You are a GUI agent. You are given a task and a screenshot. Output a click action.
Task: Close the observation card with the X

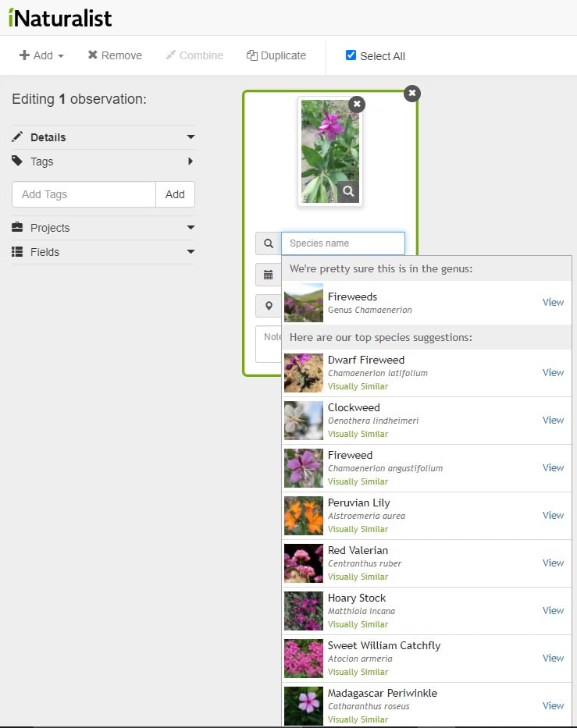click(x=412, y=94)
